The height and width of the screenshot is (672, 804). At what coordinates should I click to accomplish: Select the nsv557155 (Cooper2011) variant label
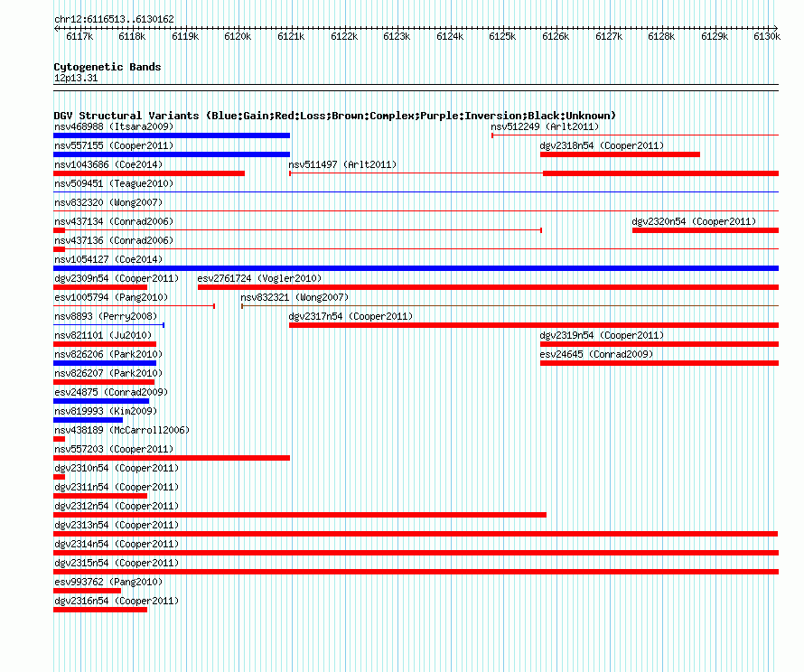[114, 145]
